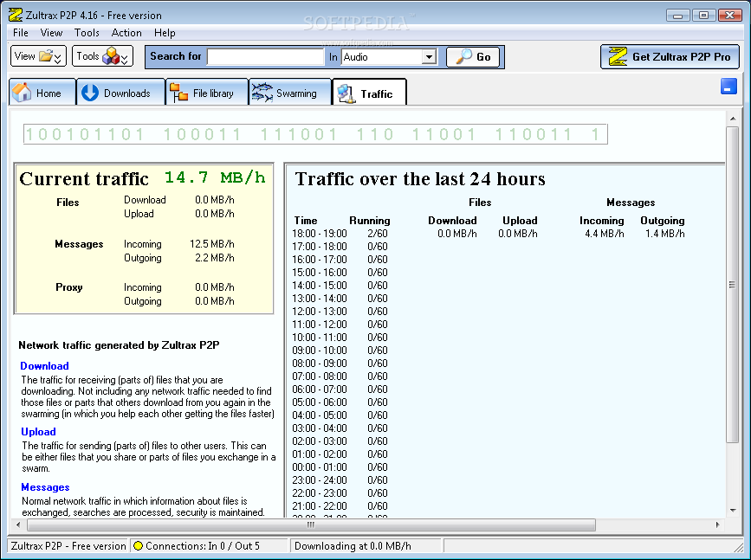
Task: Click the Proxy label in current traffic
Action: tap(69, 287)
